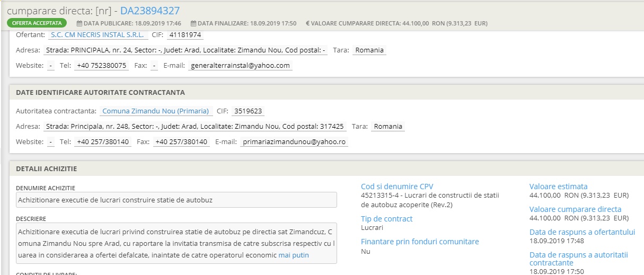The height and width of the screenshot is (275, 644).
Task: Click the DETALII ACHIZITIE section header
Action: tap(47, 168)
